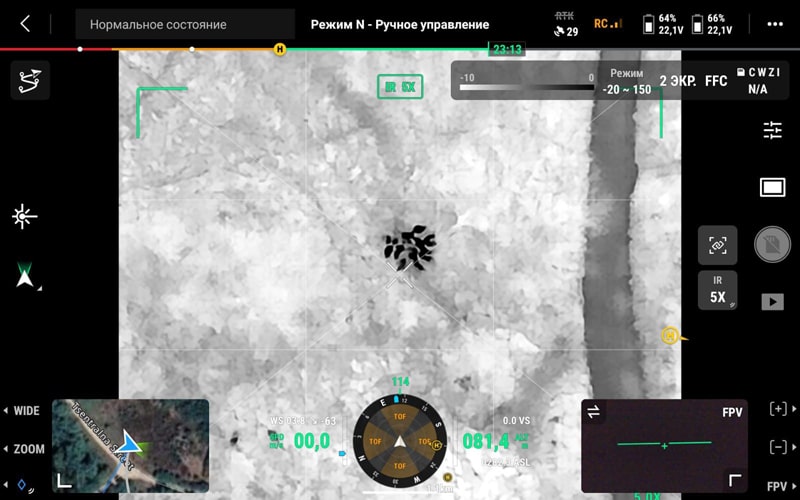The image size is (800, 500).
Task: Open media playback gallery icon
Action: coord(772,302)
